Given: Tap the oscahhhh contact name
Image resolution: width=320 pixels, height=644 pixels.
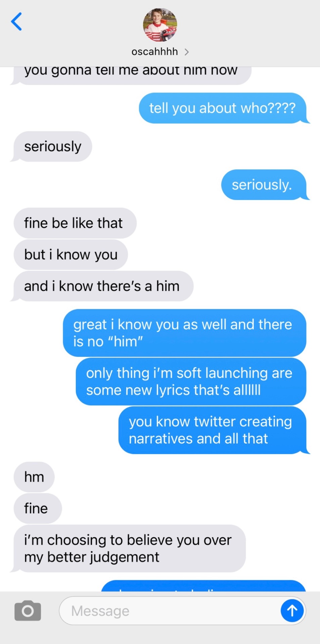Looking at the screenshot, I should (155, 52).
